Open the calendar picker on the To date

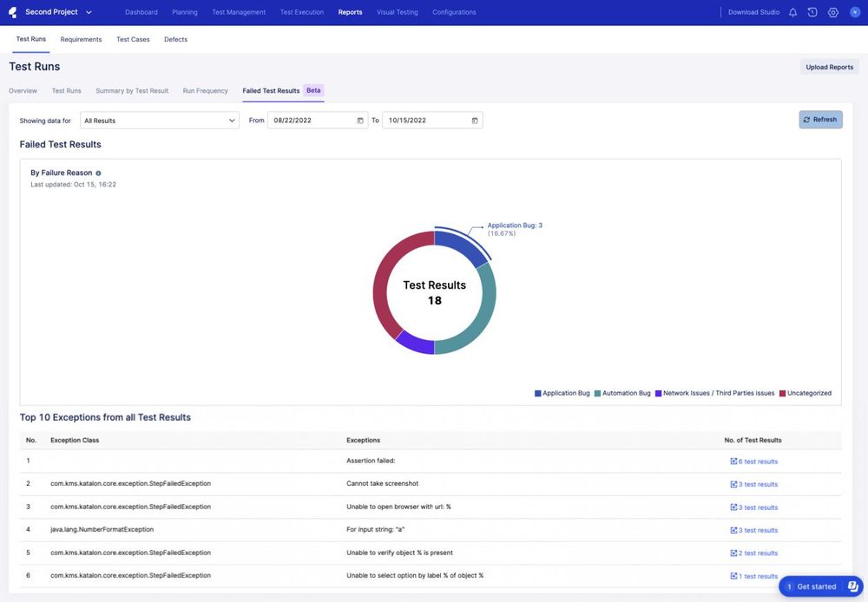(473, 120)
